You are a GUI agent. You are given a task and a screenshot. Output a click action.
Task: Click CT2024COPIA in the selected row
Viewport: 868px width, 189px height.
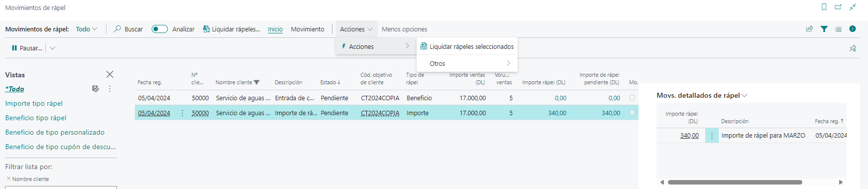[380, 113]
